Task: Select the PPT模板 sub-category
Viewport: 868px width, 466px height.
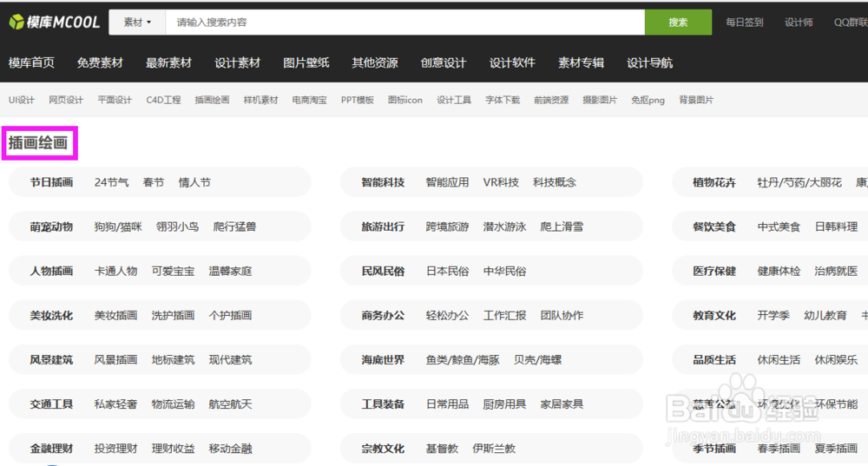Action: (x=358, y=100)
